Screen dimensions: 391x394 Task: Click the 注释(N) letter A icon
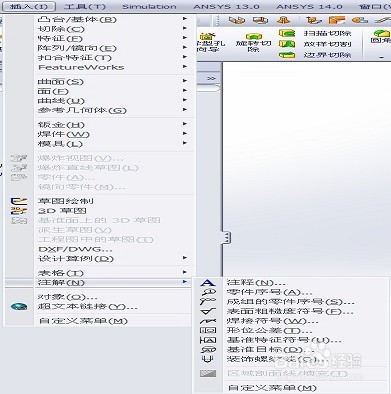tap(208, 283)
